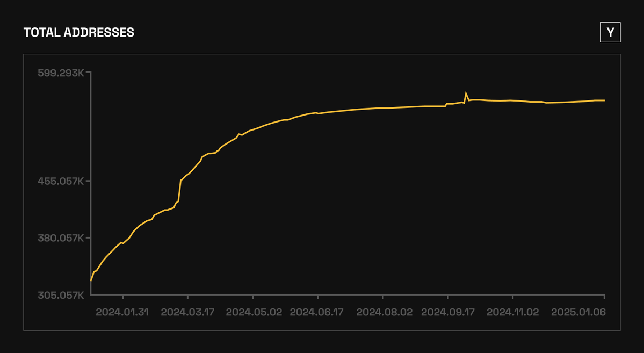Toggle the Y axis scale button
644x353 pixels.
coord(610,32)
